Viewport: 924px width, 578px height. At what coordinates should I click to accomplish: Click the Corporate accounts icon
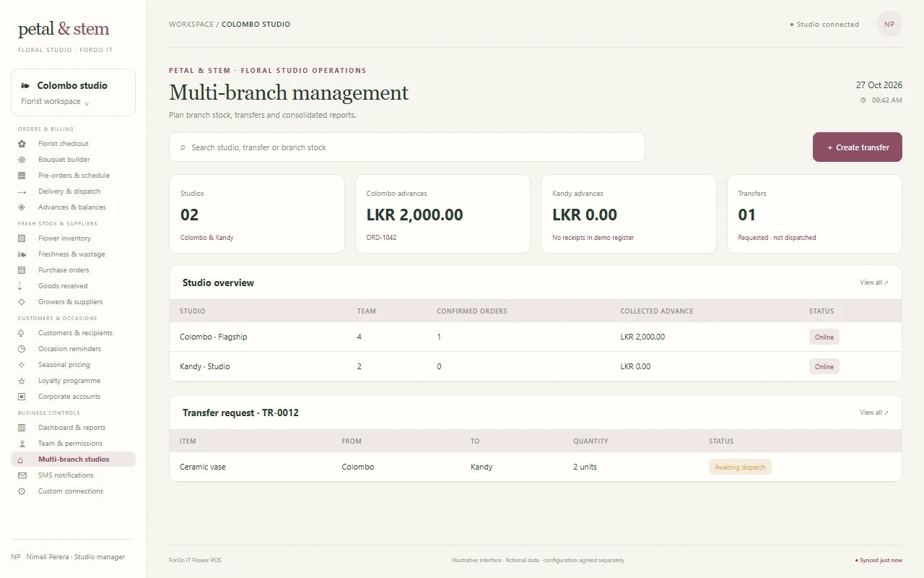point(22,397)
